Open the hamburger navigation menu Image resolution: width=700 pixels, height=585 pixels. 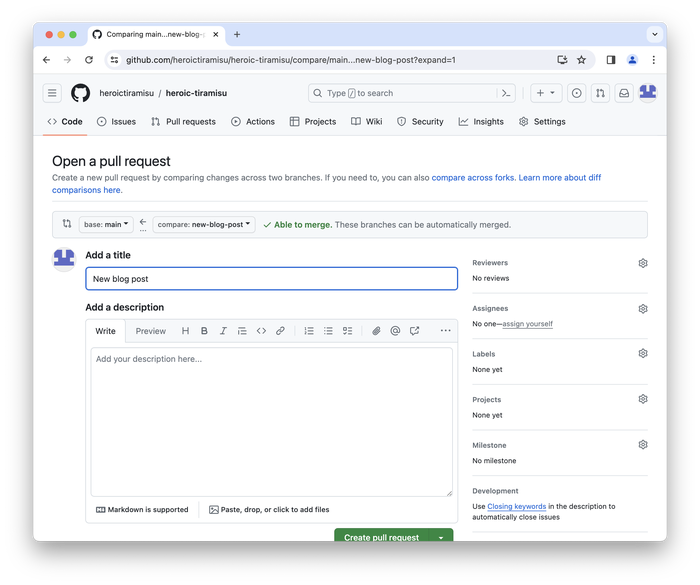[52, 93]
